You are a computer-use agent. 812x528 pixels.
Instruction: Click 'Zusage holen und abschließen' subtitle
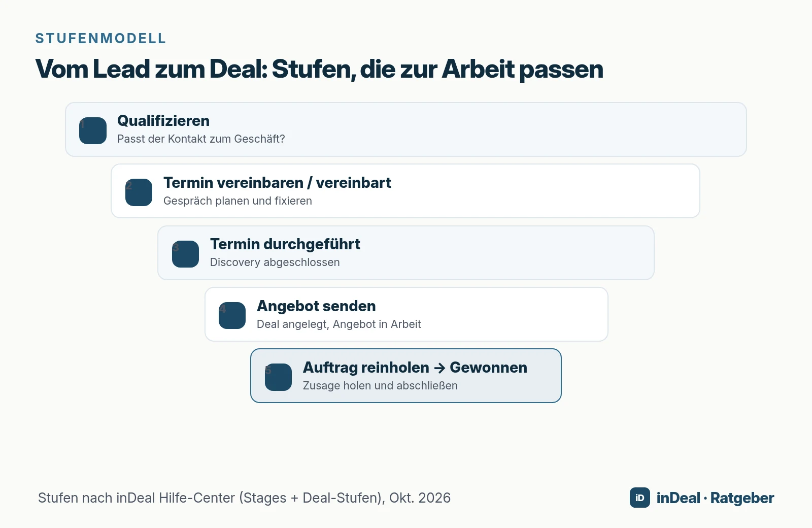tap(380, 386)
